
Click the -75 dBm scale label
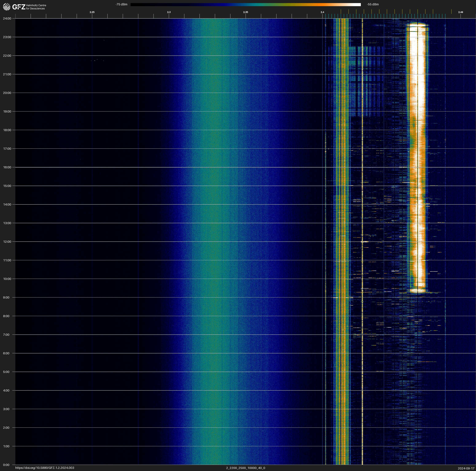[121, 4]
